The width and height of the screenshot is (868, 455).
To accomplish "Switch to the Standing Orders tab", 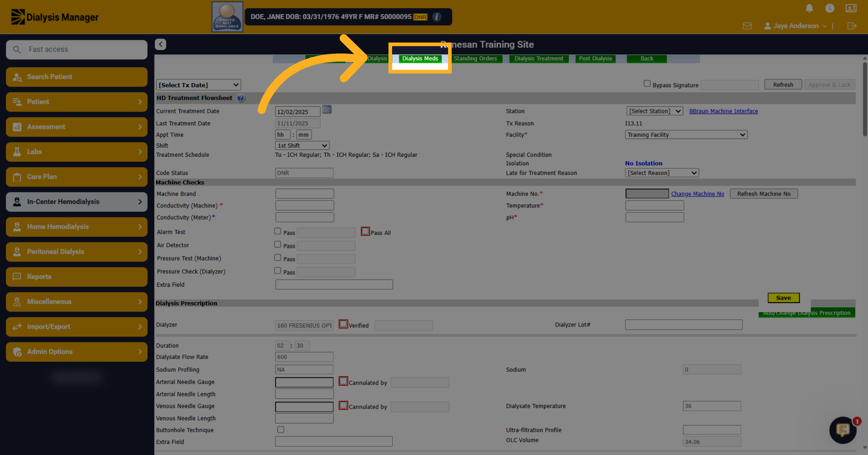I will tap(475, 59).
